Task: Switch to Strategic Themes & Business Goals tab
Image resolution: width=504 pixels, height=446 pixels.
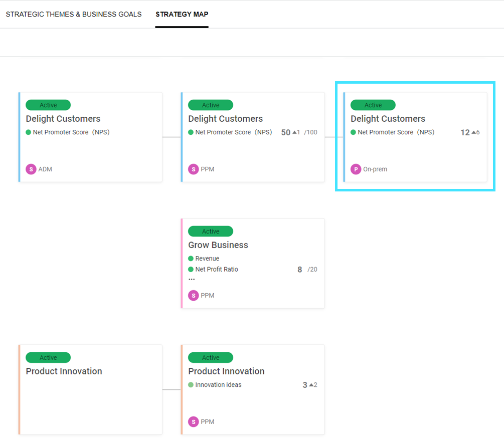Action: click(74, 14)
